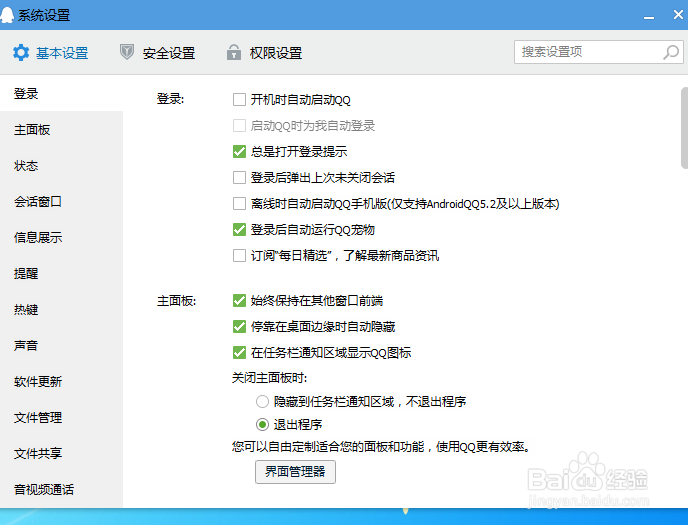Open 界面管理器 button
This screenshot has height=525, width=688.
294,472
